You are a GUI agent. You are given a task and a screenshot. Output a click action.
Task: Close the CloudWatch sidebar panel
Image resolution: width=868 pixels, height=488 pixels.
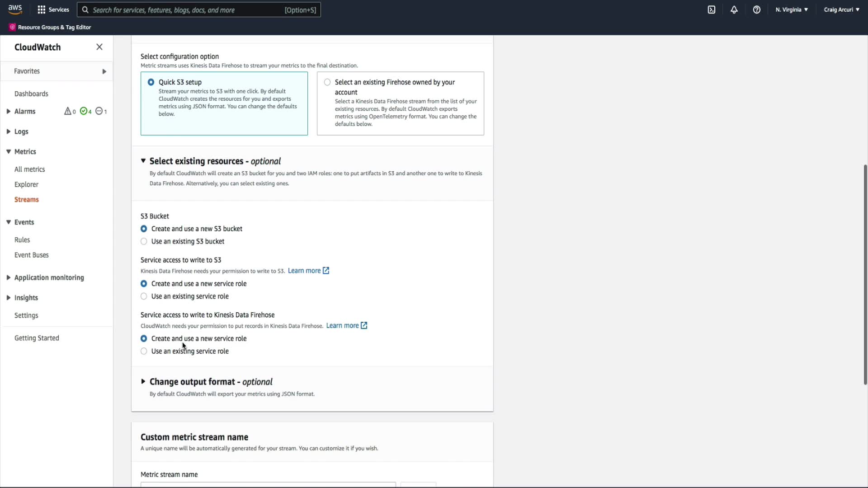tap(99, 47)
